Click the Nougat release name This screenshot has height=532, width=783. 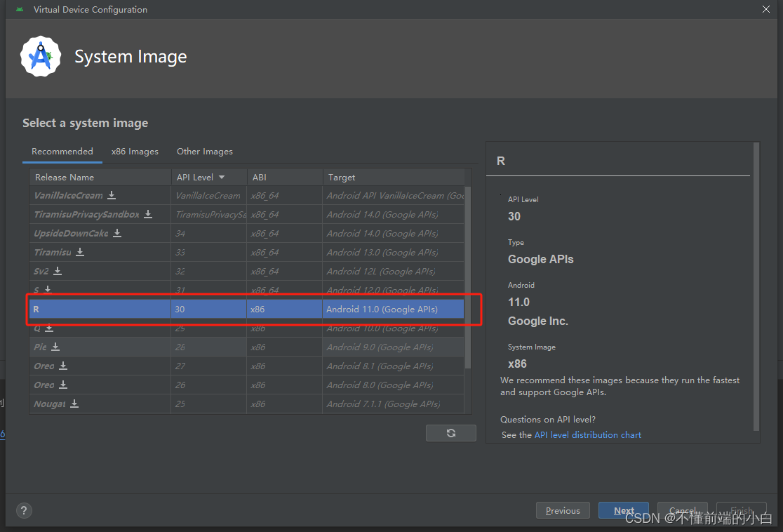coord(49,404)
